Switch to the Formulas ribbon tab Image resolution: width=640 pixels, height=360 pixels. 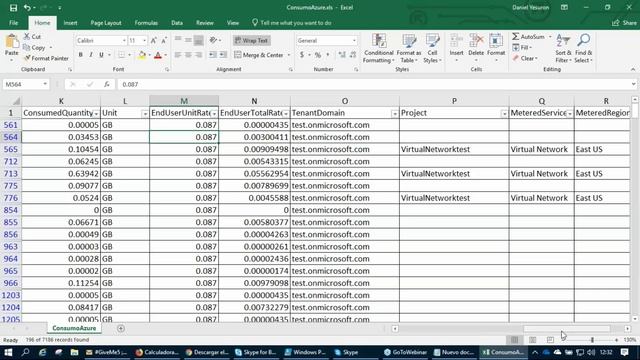coord(146,23)
